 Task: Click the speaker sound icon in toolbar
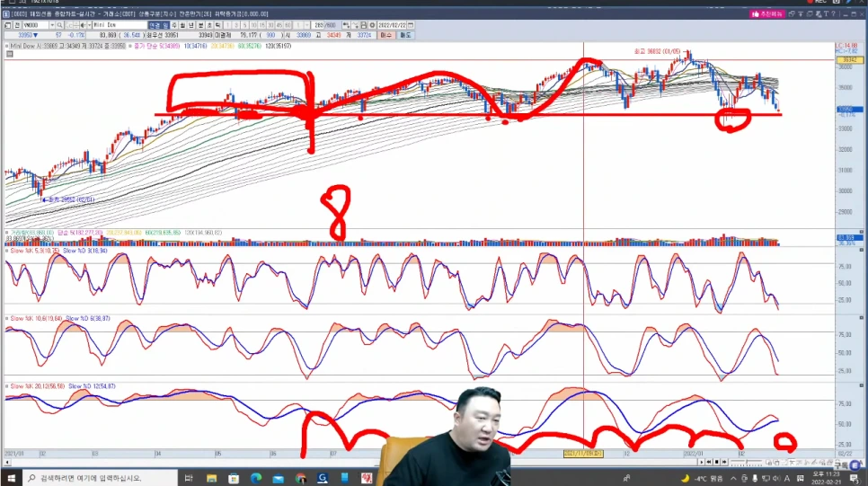click(83, 25)
